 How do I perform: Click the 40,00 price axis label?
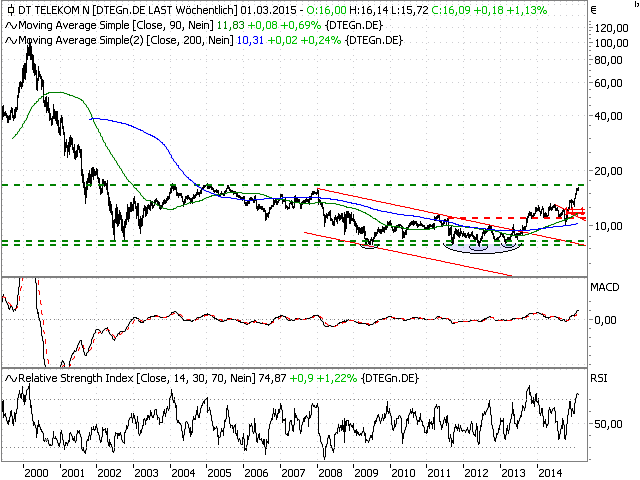pos(608,116)
